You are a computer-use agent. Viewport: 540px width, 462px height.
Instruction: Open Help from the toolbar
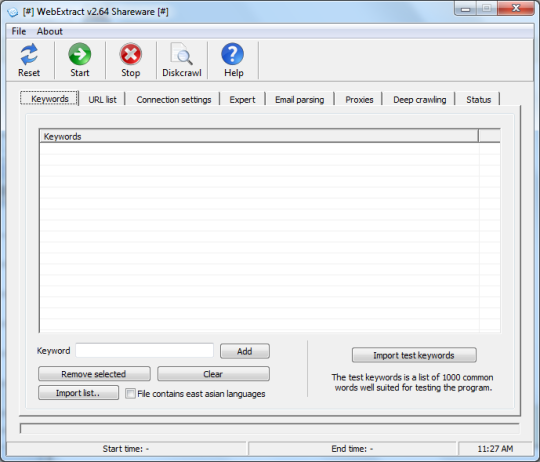coord(233,60)
